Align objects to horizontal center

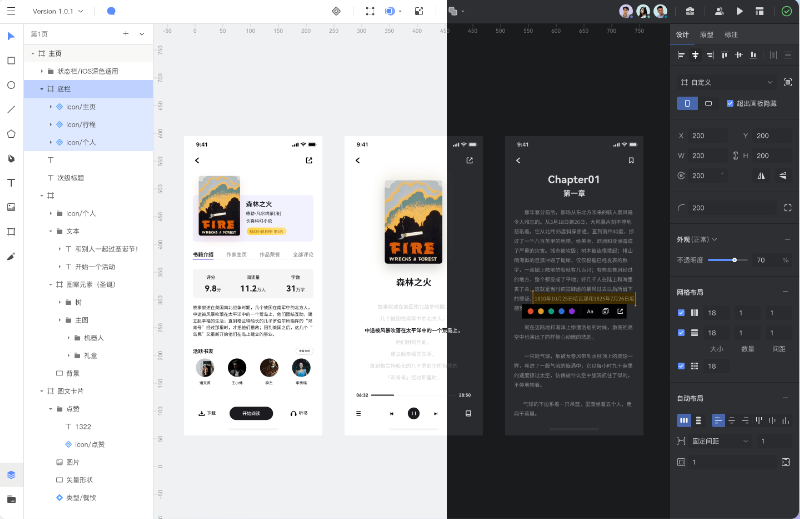pyautogui.click(x=695, y=55)
